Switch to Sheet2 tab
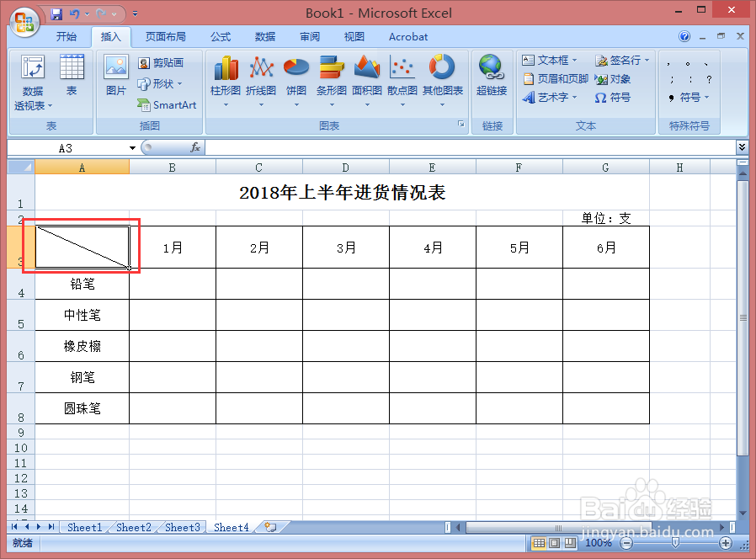This screenshot has height=559, width=756. tap(134, 528)
